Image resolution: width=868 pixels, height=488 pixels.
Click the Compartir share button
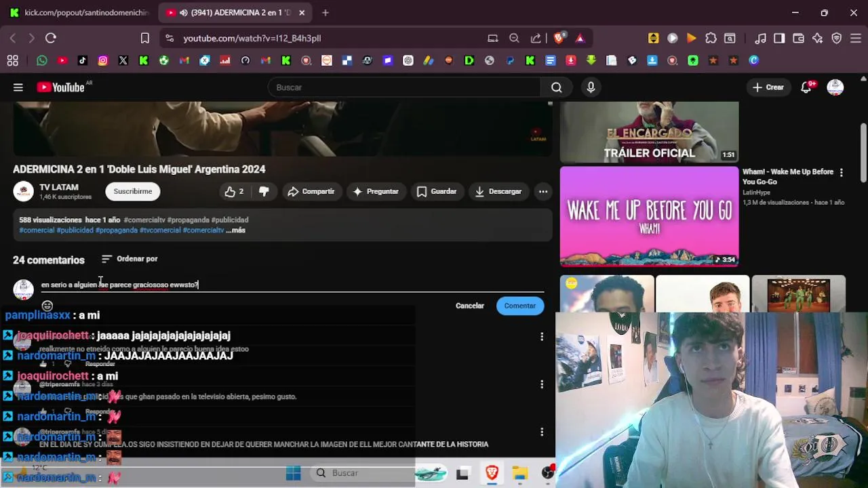(311, 192)
